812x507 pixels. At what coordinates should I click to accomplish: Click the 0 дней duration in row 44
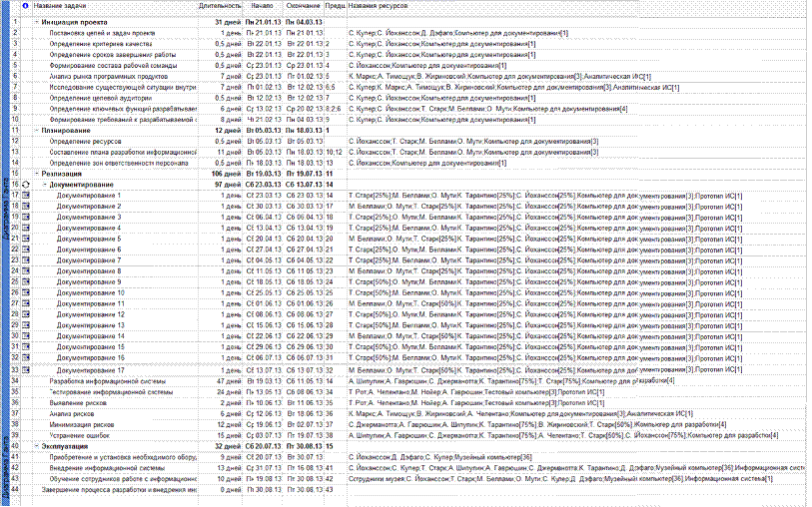pos(231,489)
